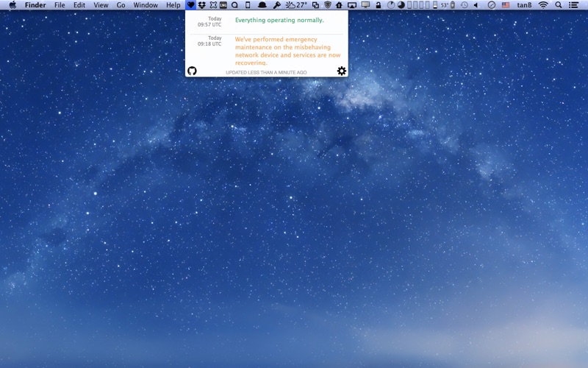This screenshot has height=368, width=588.
Task: Open the volume speaker menu
Action: 476,5
